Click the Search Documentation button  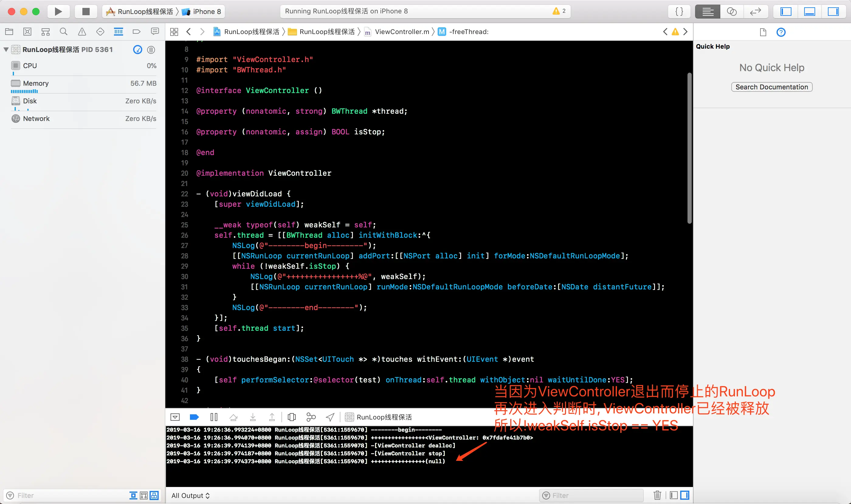(x=772, y=87)
